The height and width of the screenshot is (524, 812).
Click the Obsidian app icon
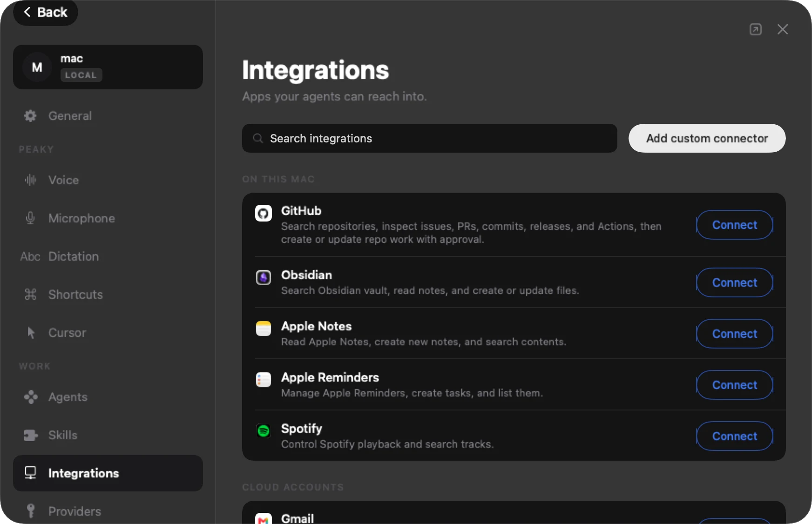[x=264, y=277]
